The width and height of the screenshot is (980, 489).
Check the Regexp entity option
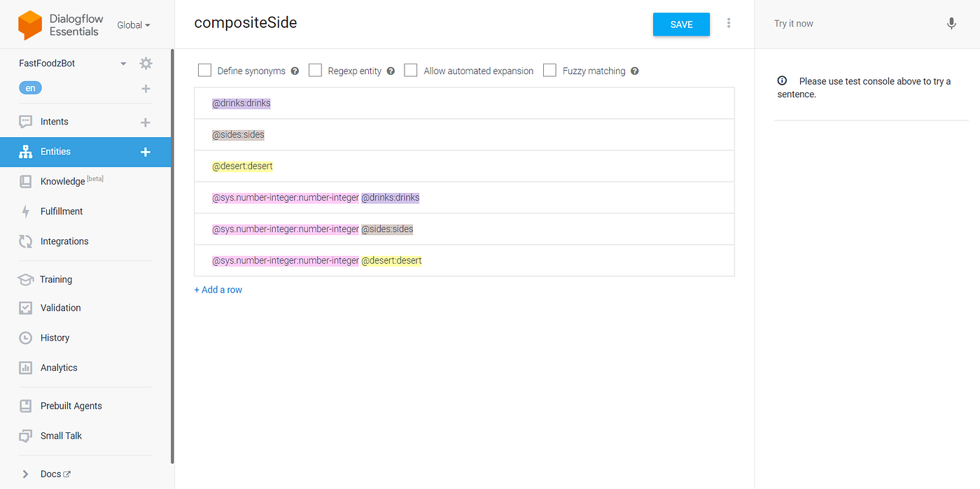(x=315, y=70)
